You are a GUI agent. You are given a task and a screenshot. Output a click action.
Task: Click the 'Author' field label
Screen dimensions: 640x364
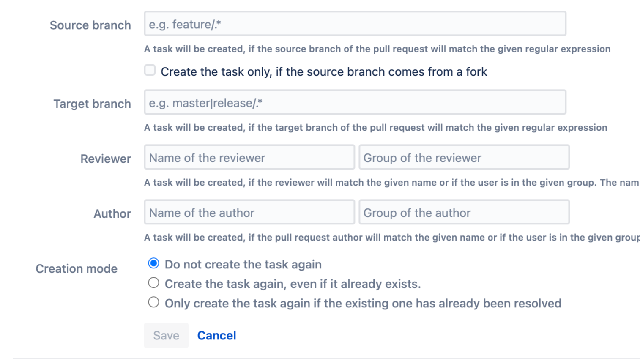112,214
